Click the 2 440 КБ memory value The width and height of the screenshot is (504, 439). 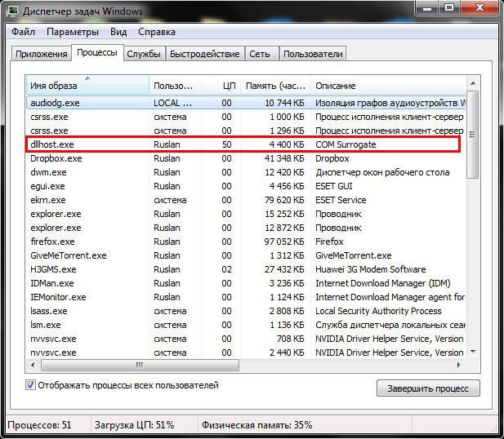[x=287, y=353]
